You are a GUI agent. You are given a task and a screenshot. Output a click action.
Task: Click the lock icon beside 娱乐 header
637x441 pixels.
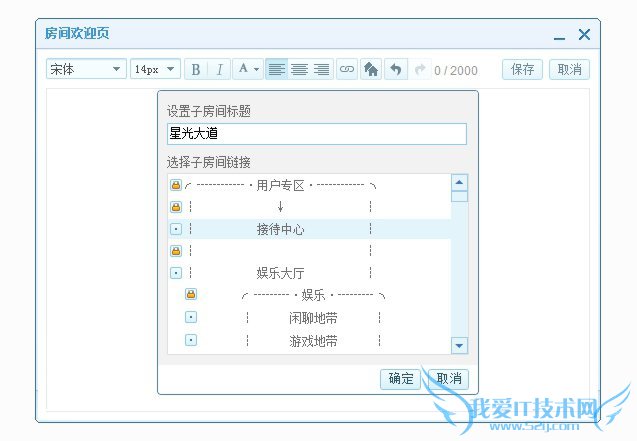191,294
